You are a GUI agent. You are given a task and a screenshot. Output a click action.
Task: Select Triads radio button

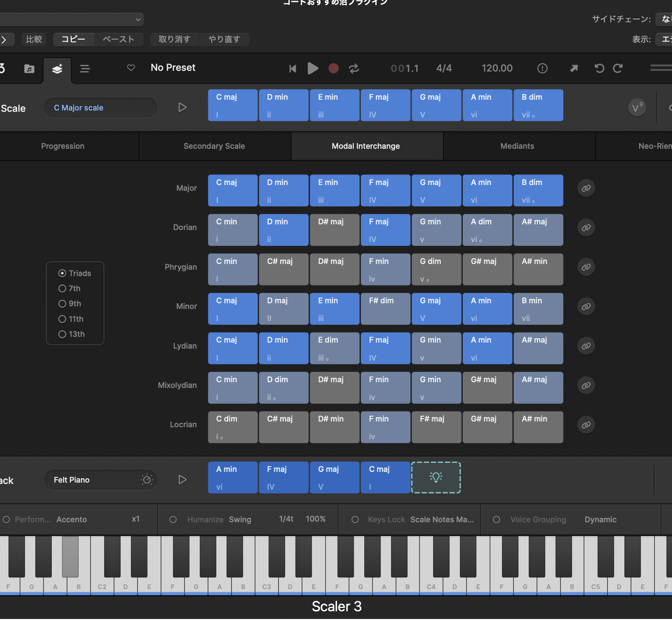(x=62, y=273)
